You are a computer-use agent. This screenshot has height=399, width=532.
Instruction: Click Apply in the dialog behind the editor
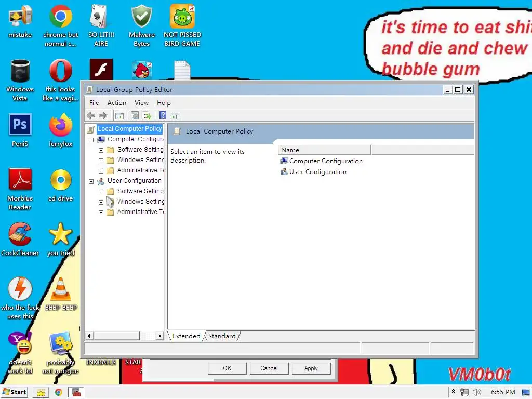coord(311,368)
